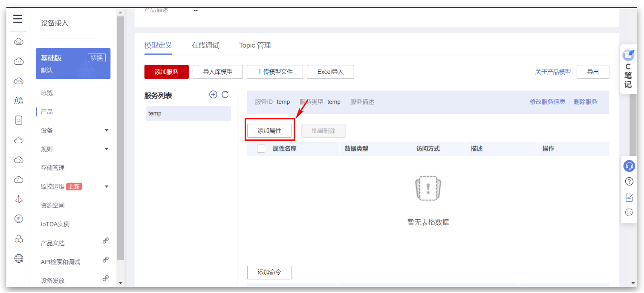
Task: Click the wave-shaped icon in left rail
Action: click(18, 101)
